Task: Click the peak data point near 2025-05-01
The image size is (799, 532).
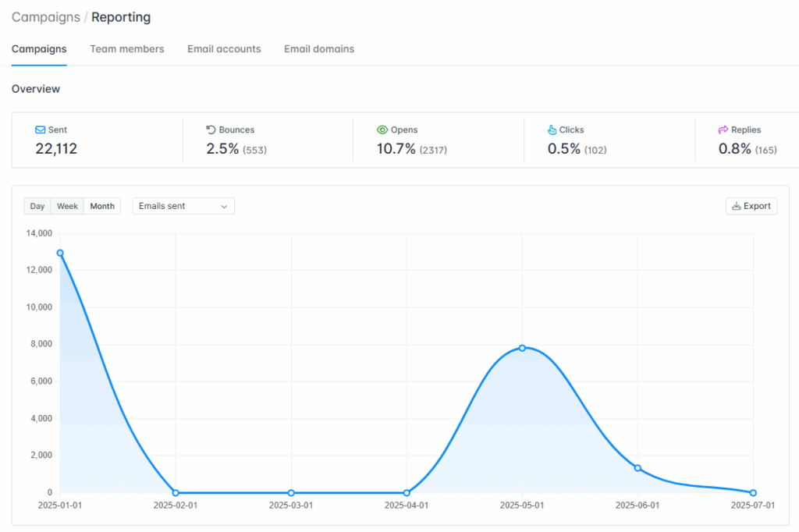Action: 522,349
